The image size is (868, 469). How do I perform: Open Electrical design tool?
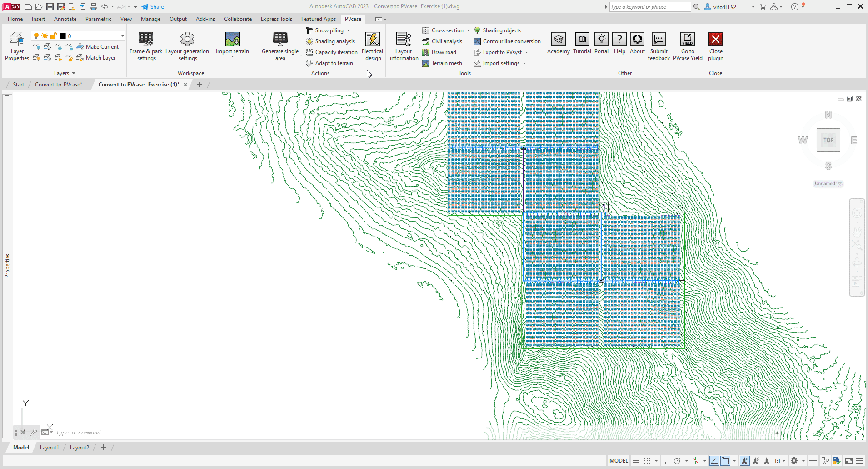click(x=373, y=46)
